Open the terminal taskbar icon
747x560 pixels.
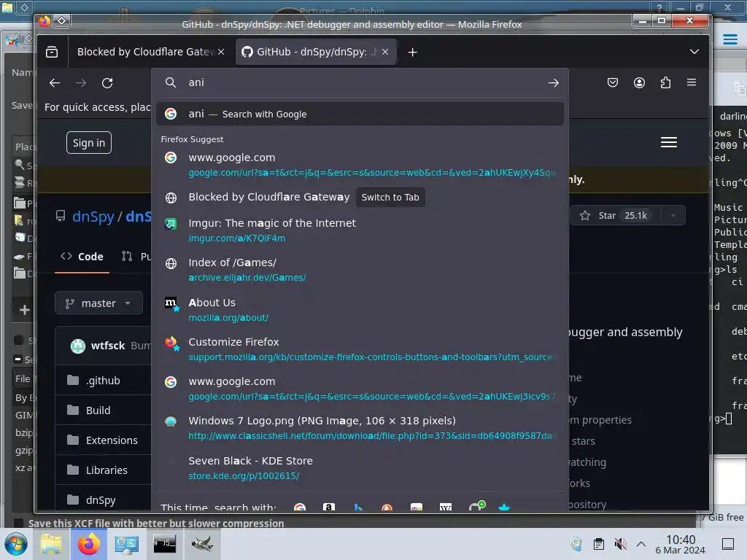click(164, 544)
